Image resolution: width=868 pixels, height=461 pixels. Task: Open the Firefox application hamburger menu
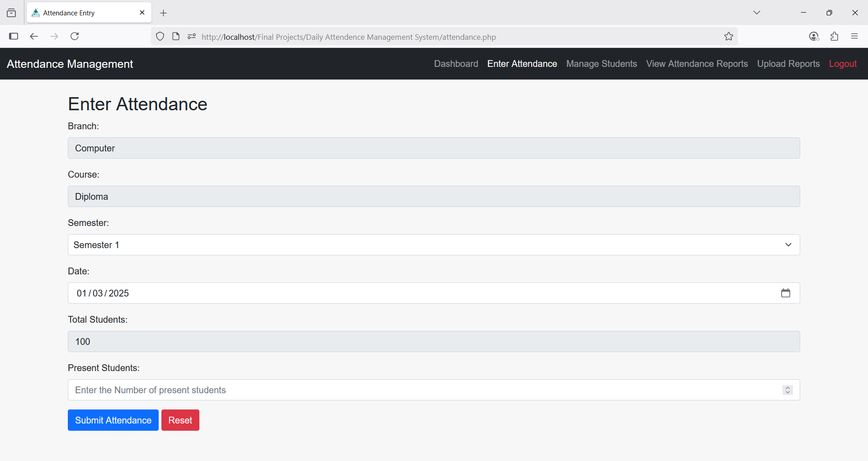pos(854,37)
